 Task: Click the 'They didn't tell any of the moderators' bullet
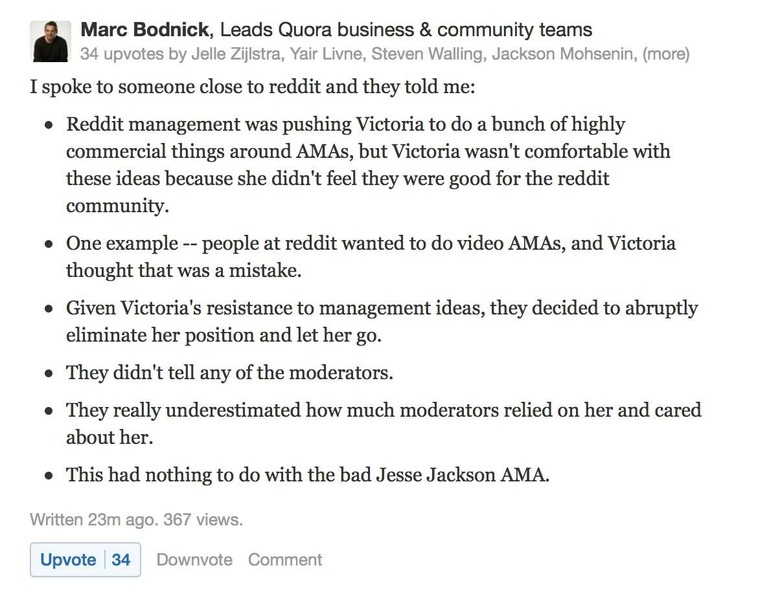229,372
